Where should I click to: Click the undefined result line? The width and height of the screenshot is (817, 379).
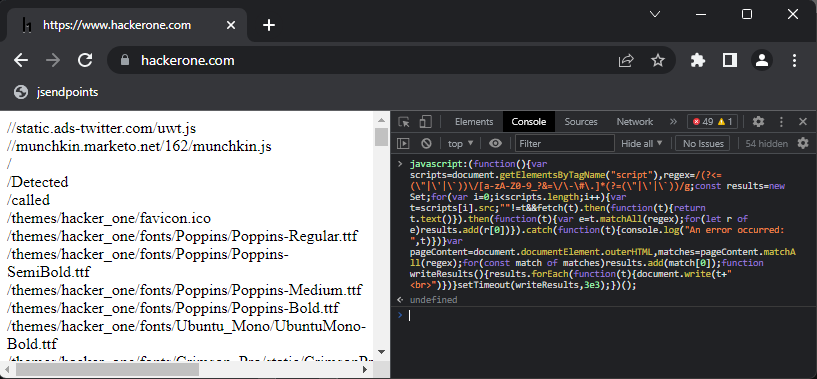coord(434,300)
